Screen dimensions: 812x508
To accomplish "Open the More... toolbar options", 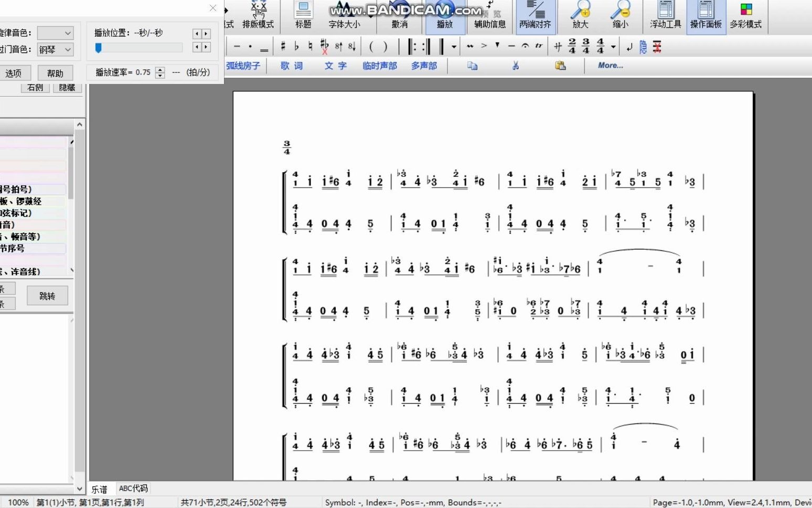I will (x=611, y=66).
